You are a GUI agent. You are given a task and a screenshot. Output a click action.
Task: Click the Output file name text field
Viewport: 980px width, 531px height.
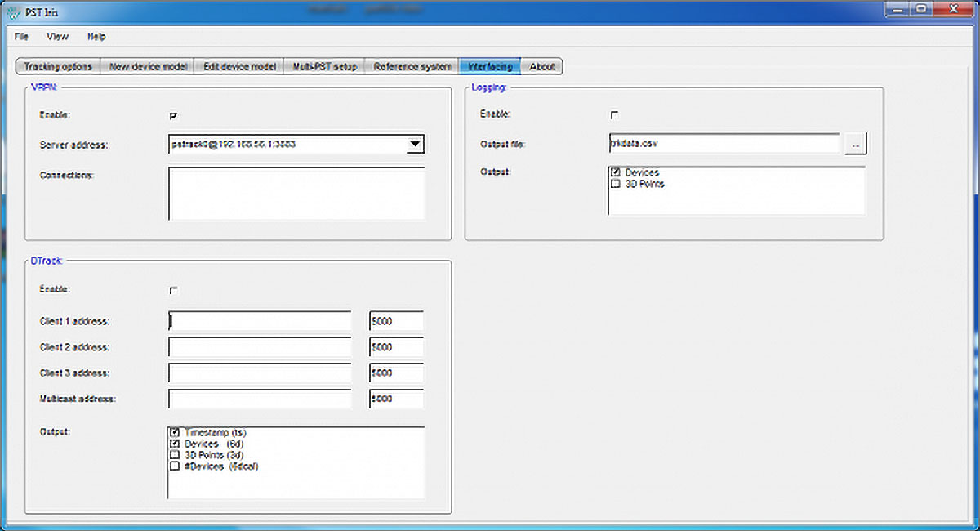click(724, 144)
